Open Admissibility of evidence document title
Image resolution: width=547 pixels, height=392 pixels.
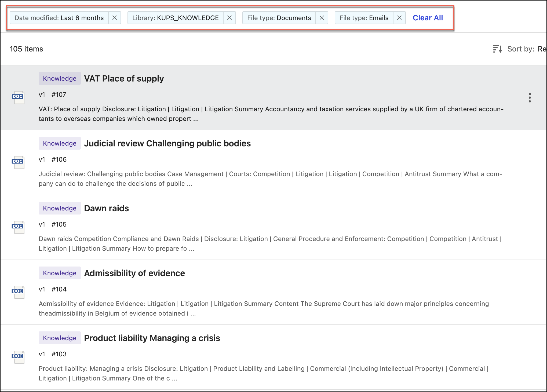pyautogui.click(x=134, y=273)
